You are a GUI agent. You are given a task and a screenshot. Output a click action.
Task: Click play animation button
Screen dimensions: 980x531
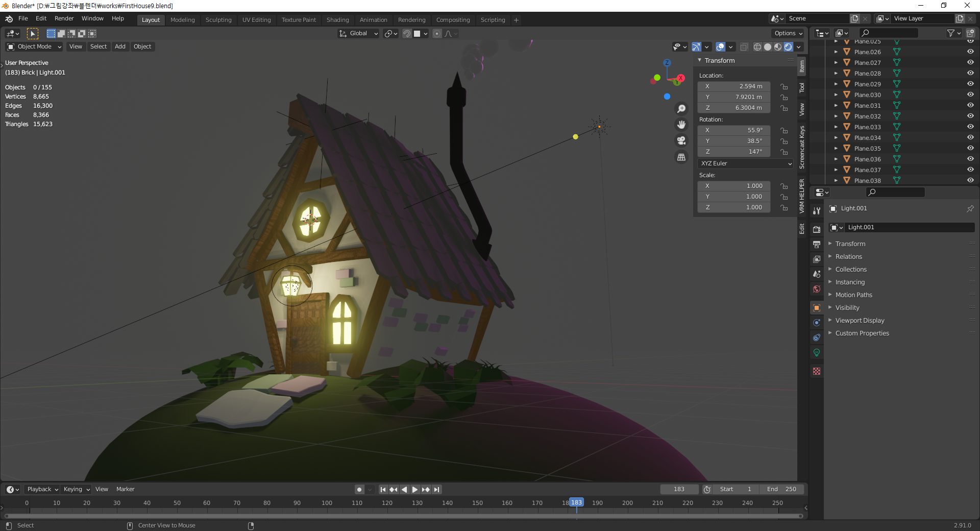coord(415,490)
